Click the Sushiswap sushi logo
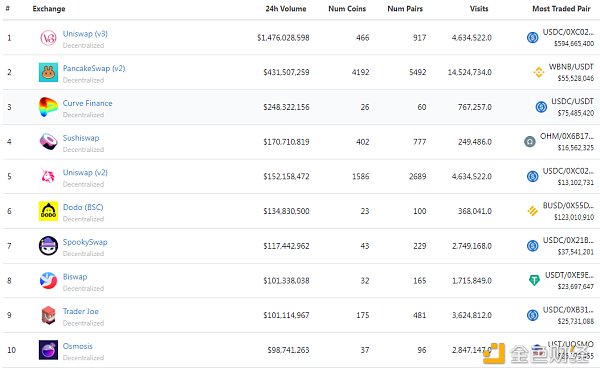600x375 pixels. point(48,142)
